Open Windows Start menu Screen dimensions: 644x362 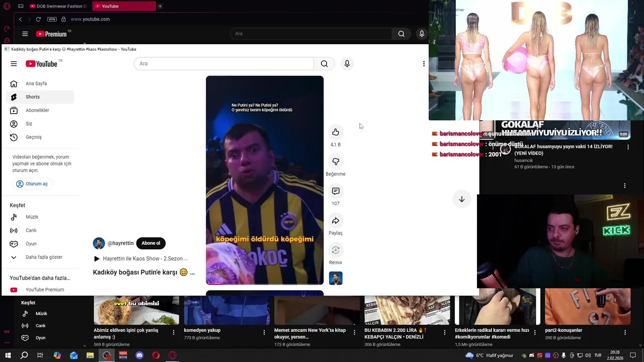[x=8, y=355]
